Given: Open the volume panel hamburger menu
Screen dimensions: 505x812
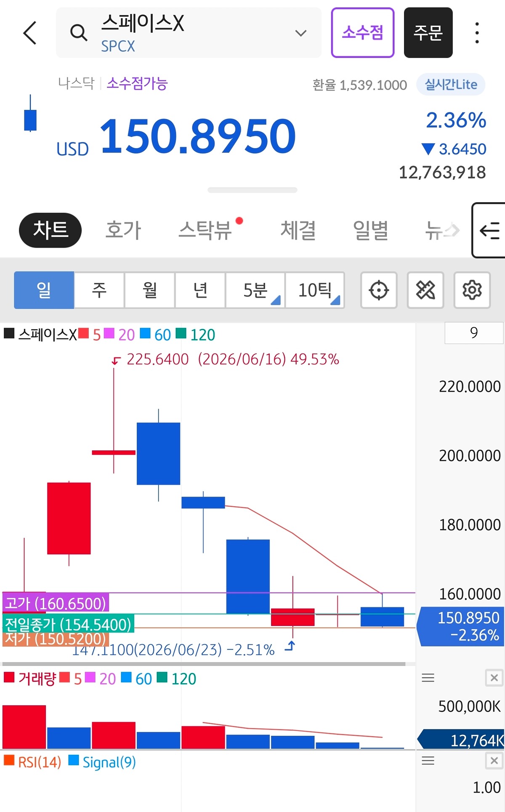Looking at the screenshot, I should click(428, 678).
